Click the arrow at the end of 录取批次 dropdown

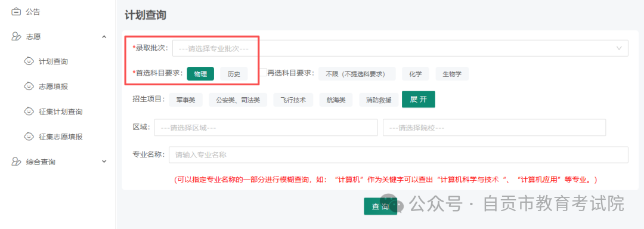click(620, 48)
